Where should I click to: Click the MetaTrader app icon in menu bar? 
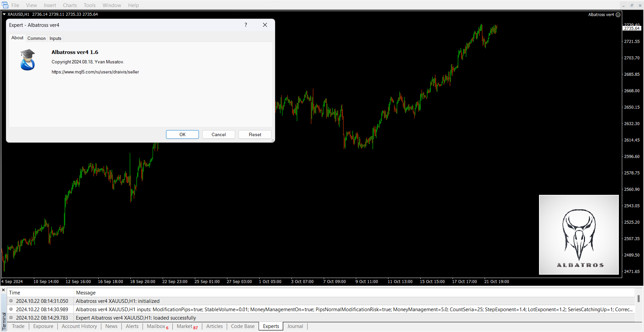coord(5,5)
